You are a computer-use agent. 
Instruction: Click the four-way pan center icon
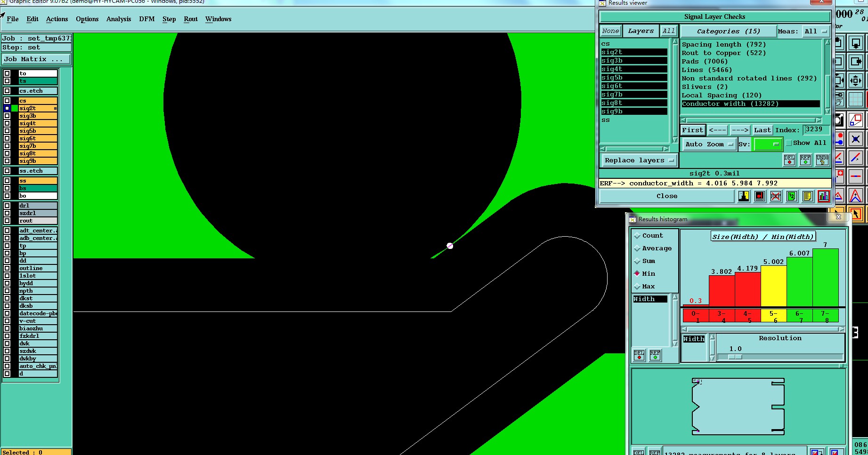856,80
